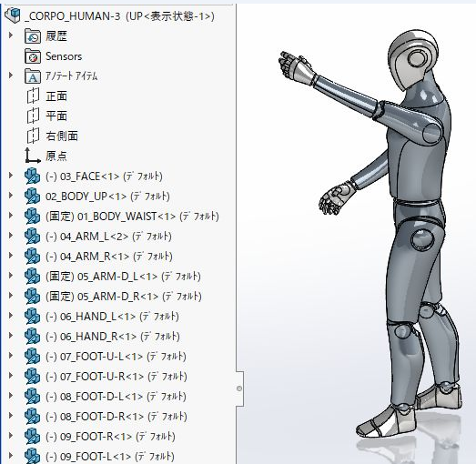This screenshot has width=476, height=464.
Task: Click the mannequin's head in the viewport
Action: (x=413, y=59)
